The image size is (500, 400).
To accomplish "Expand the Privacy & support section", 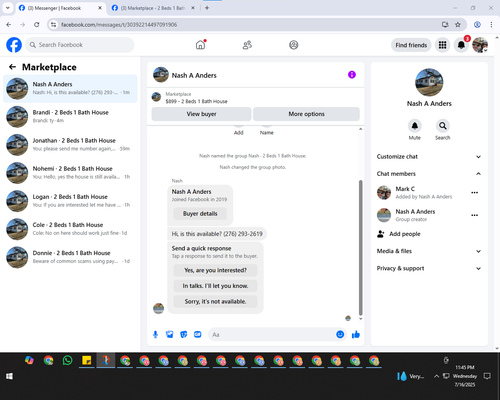I will coord(429,268).
